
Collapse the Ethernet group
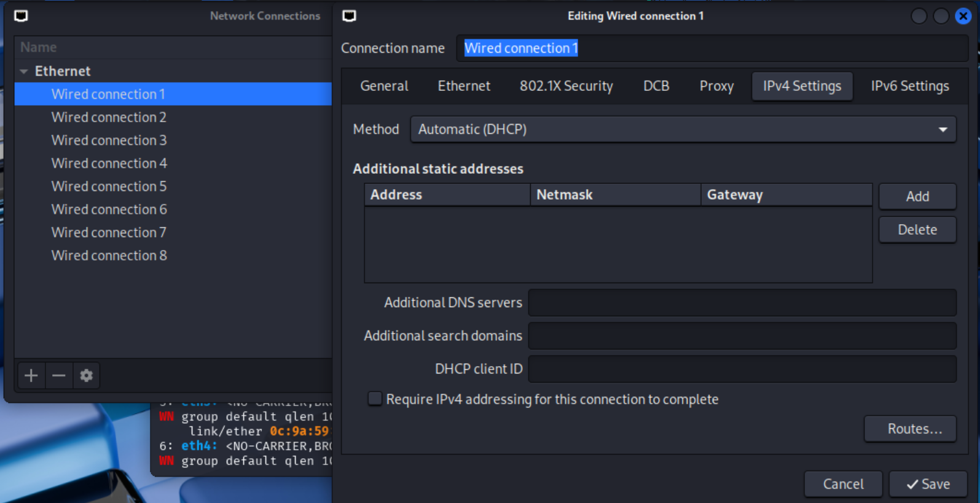24,71
